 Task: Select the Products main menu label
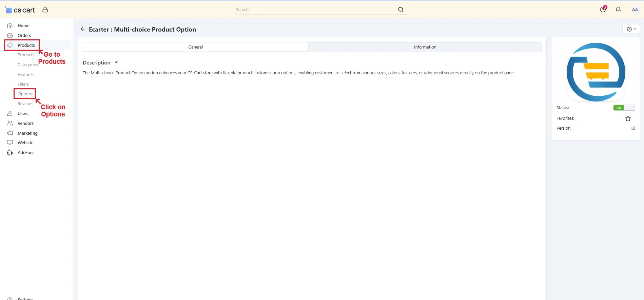coord(26,45)
